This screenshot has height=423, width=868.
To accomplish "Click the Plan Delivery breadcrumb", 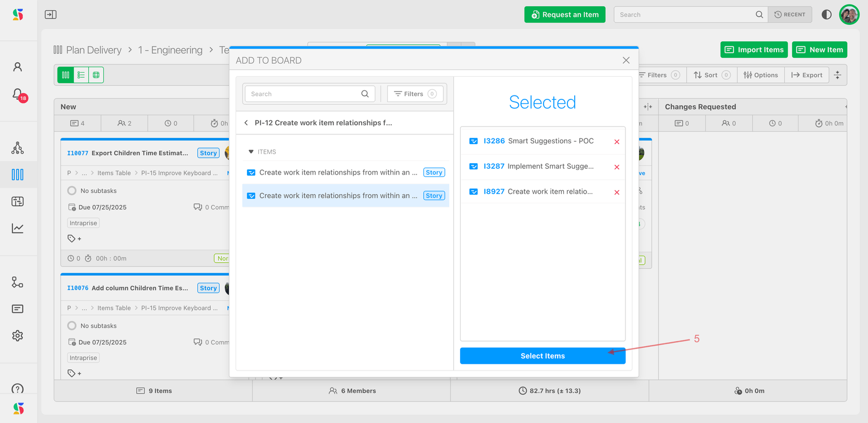I will coord(93,50).
